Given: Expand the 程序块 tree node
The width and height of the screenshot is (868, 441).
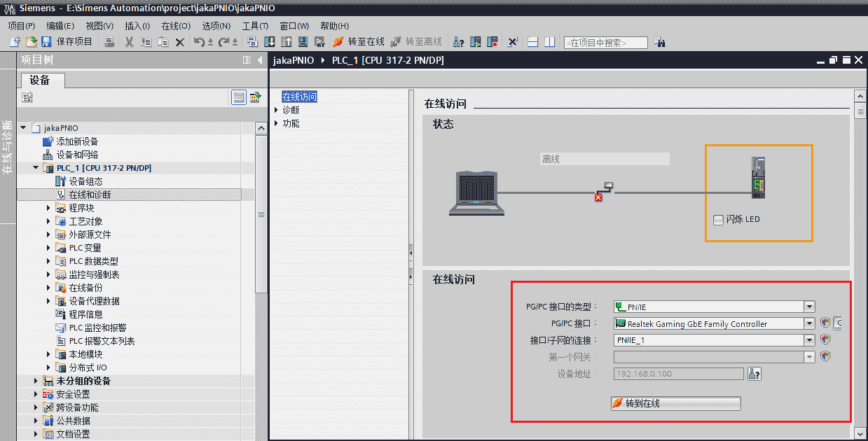Looking at the screenshot, I should click(x=49, y=208).
